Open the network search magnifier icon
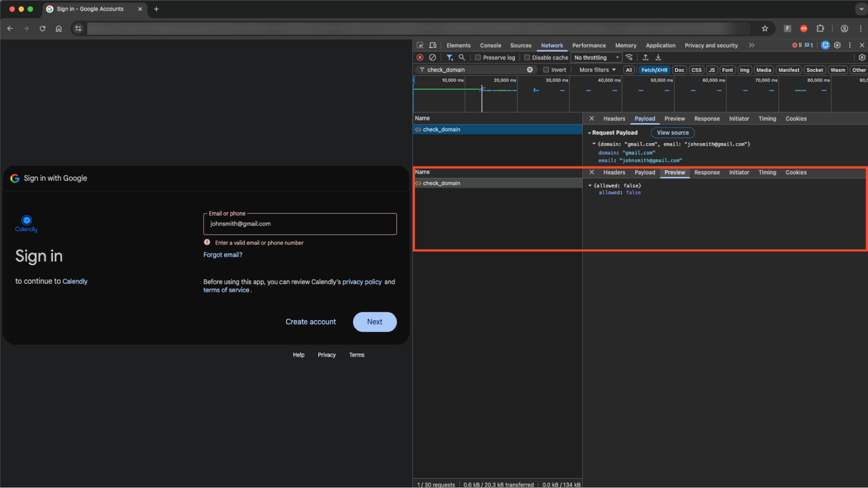This screenshot has width=868, height=488. [x=462, y=57]
